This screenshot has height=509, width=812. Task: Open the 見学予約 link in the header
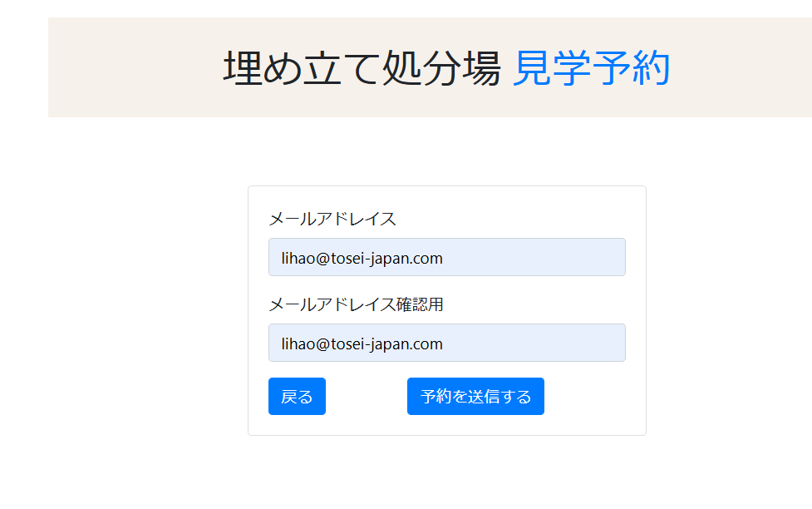591,68
